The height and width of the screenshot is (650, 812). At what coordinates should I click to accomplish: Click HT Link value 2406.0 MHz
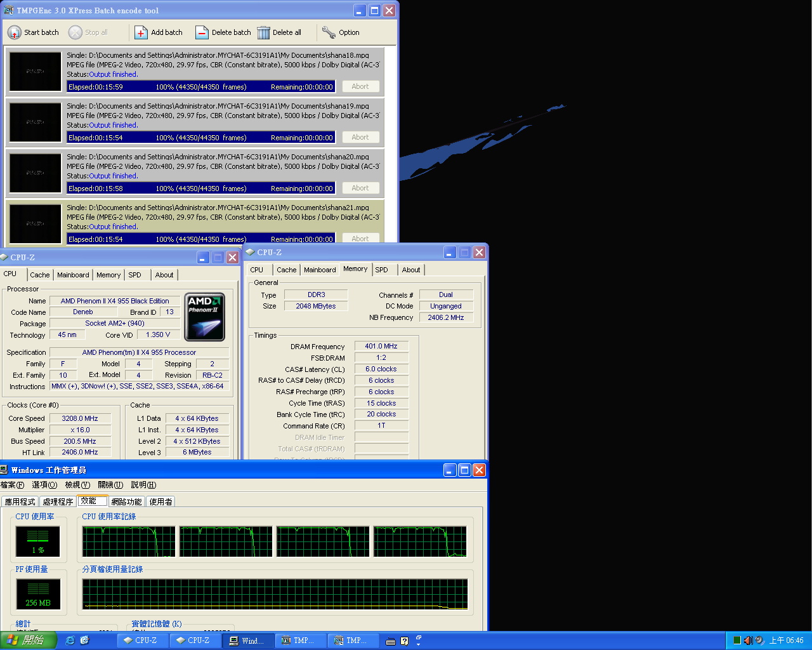click(80, 452)
